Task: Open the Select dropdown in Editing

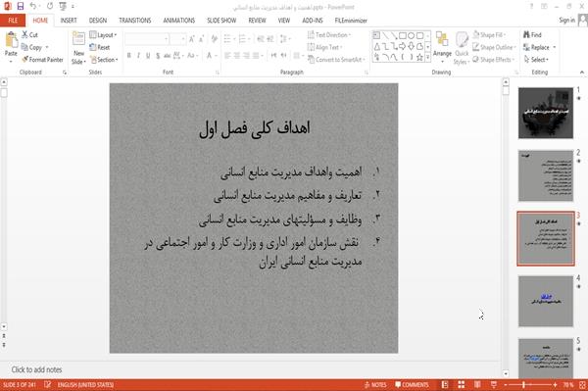Action: pos(536,59)
